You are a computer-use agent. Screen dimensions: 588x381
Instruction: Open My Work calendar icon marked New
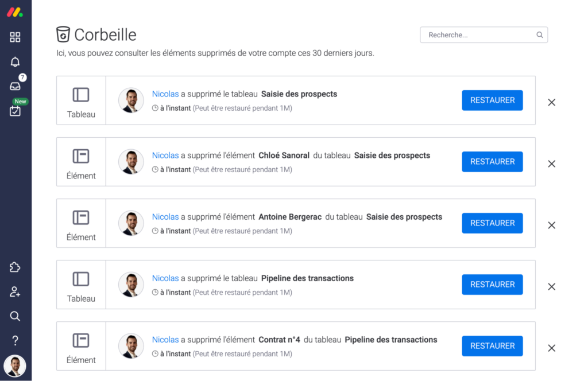tap(15, 111)
